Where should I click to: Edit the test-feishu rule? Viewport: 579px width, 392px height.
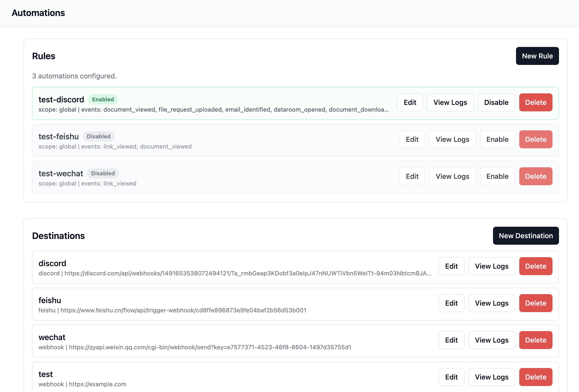[x=412, y=139]
